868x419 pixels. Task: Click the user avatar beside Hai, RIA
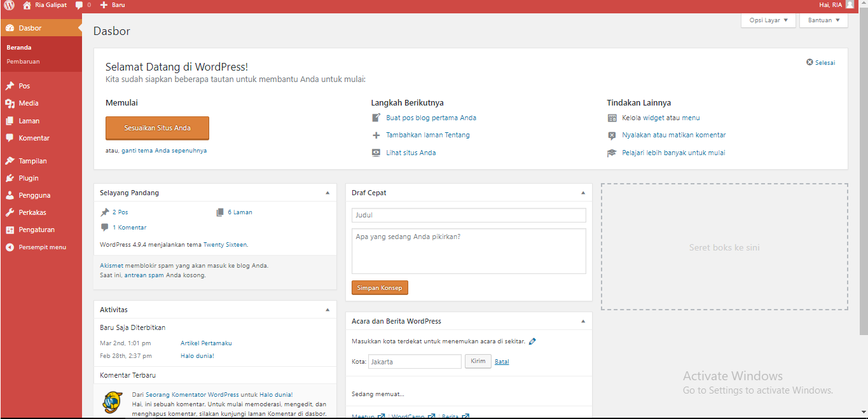click(850, 4)
